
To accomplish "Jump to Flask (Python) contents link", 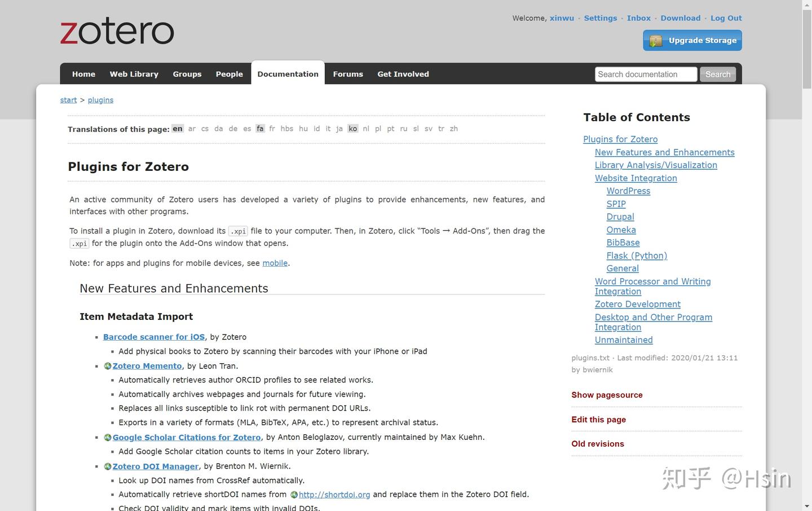I will [637, 256].
